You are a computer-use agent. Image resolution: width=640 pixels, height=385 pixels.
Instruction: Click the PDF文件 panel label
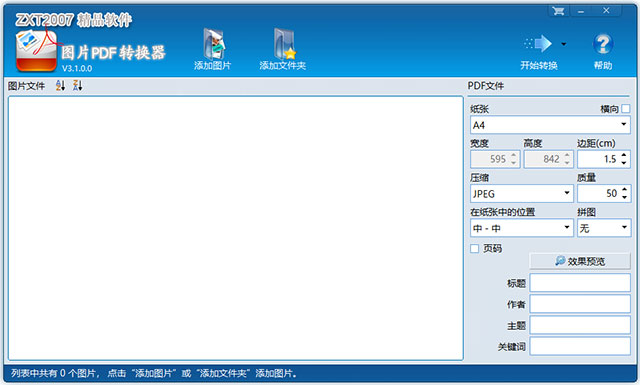[x=486, y=86]
